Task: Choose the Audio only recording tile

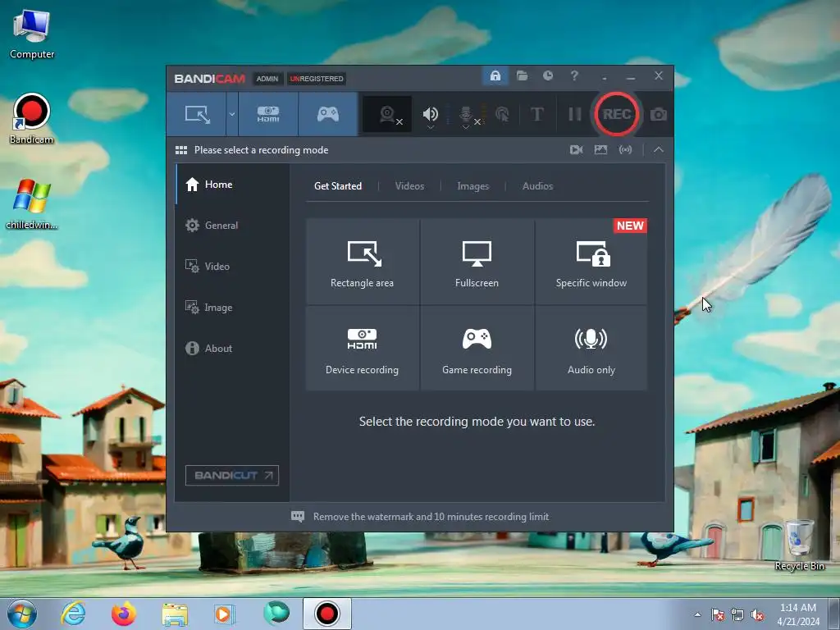Action: tap(591, 348)
